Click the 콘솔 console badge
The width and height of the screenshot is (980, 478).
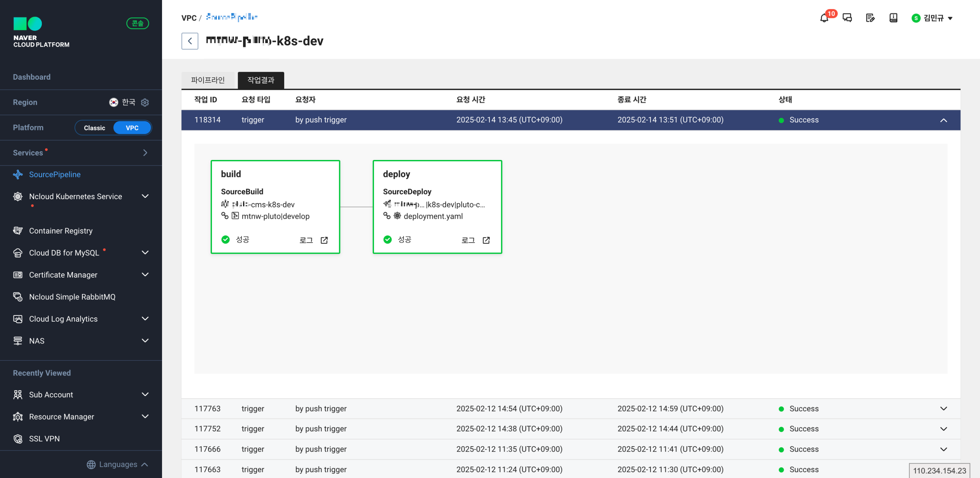[x=137, y=24]
